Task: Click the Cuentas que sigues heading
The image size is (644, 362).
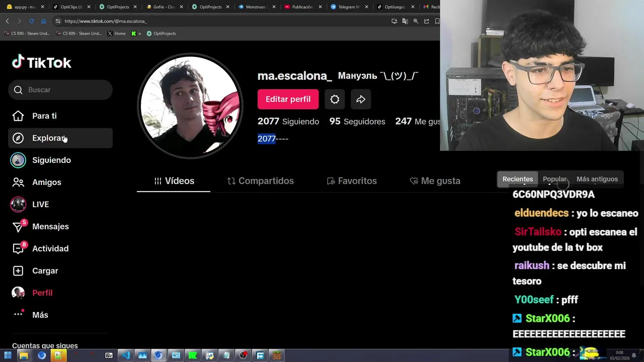Action: [x=45, y=345]
